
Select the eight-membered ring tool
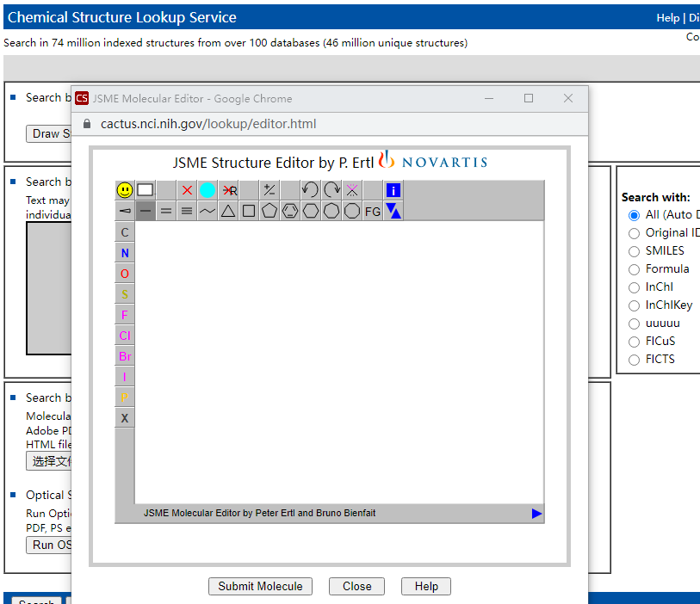click(352, 211)
